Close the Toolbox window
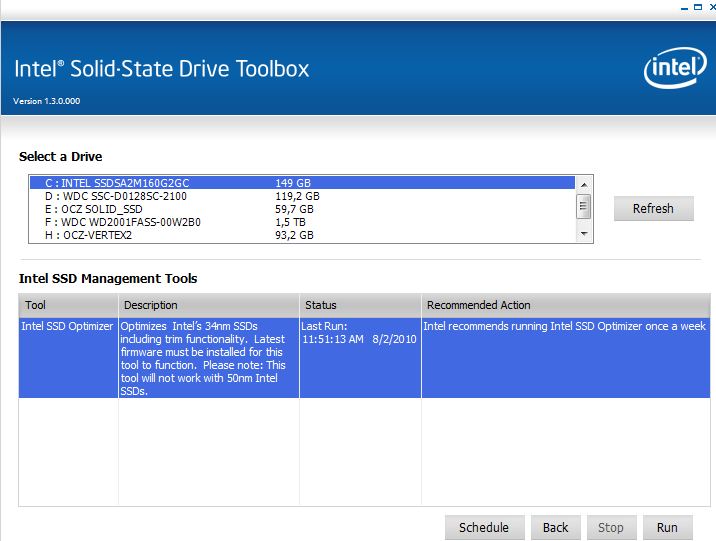Viewport: 716px width, 541px height. coord(712,7)
